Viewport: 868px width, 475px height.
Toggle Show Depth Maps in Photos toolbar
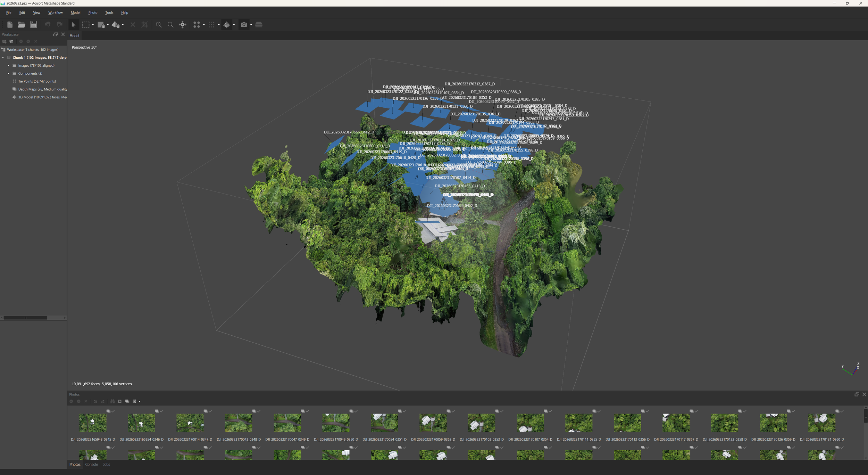coord(127,401)
